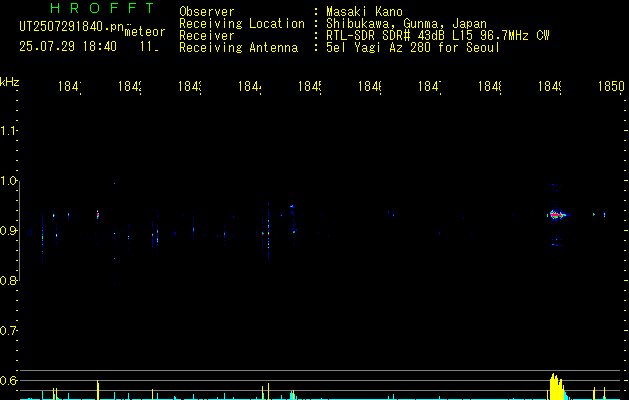Image resolution: width=629 pixels, height=400 pixels.
Task: Select the observer name Masaki Kano
Action: 364,11
